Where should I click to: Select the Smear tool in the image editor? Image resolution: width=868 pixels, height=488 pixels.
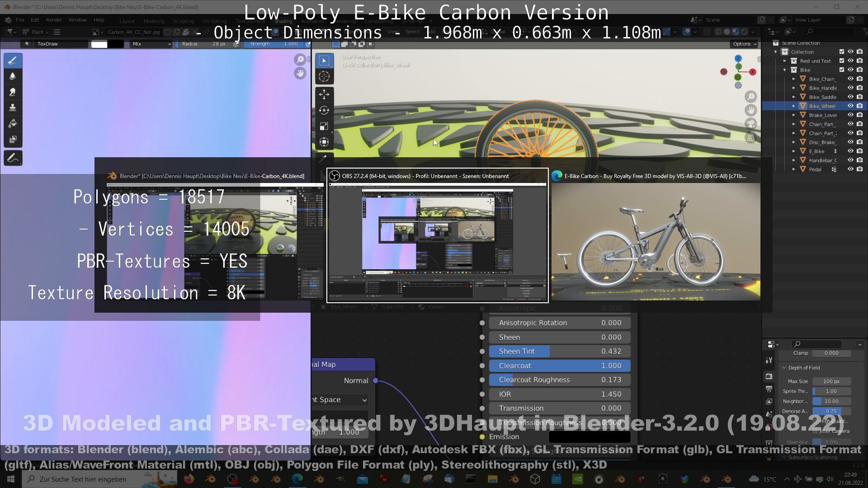[x=13, y=92]
